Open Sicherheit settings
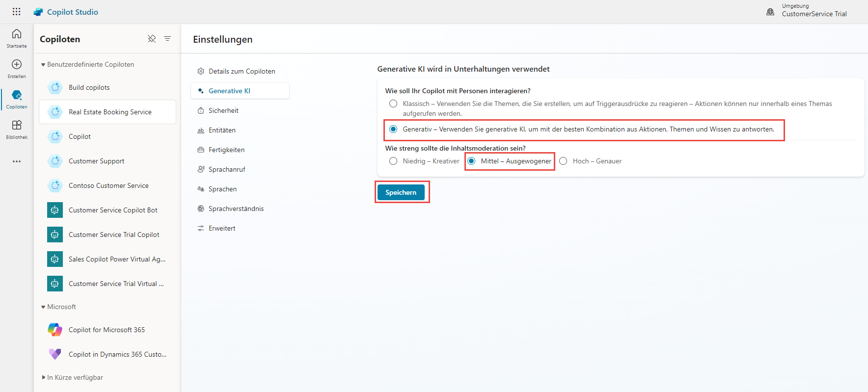 click(x=240, y=110)
